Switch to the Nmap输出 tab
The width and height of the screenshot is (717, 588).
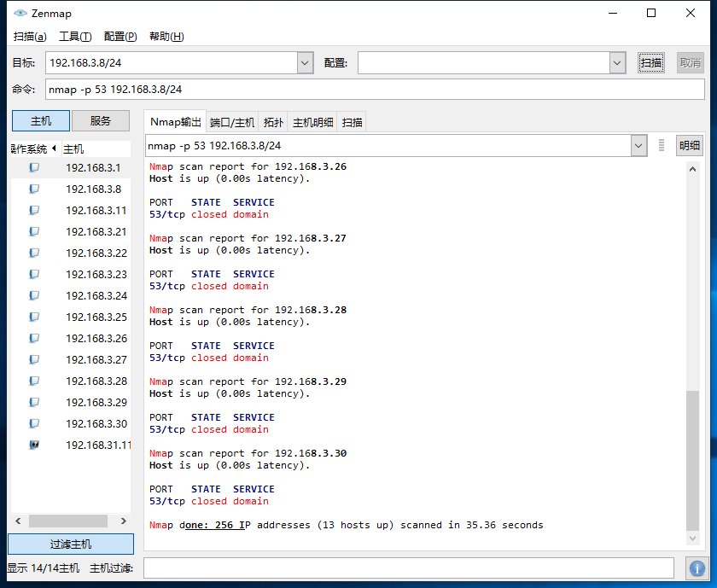point(176,122)
